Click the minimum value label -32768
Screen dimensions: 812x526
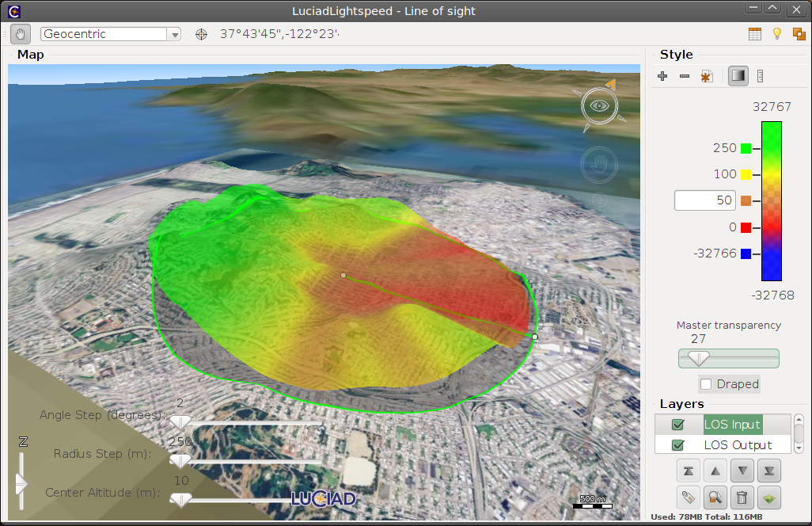(772, 295)
